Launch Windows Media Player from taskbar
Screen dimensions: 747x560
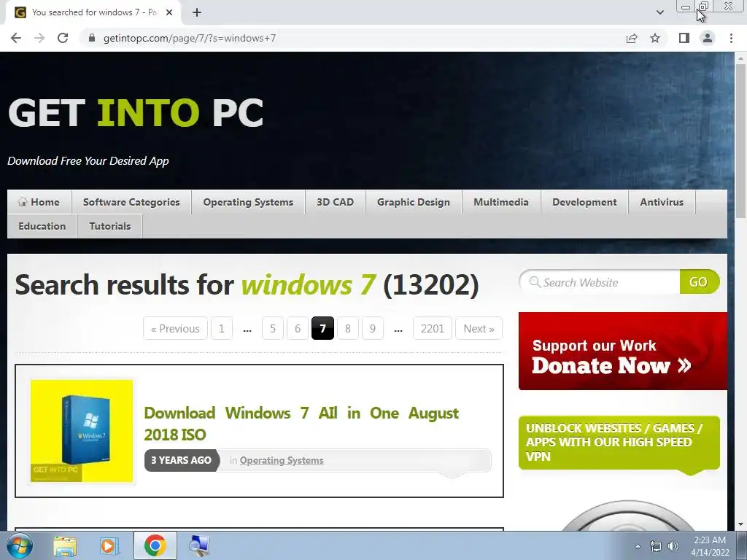[109, 545]
